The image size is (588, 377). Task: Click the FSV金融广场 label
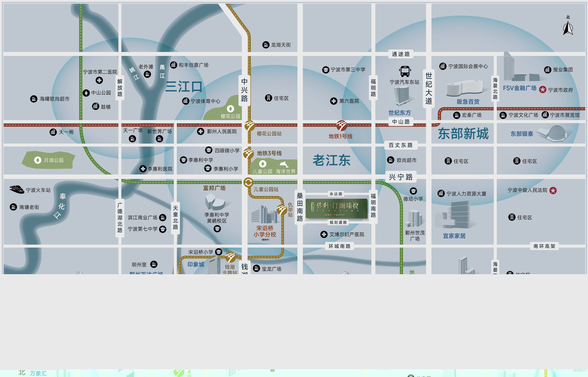520,88
